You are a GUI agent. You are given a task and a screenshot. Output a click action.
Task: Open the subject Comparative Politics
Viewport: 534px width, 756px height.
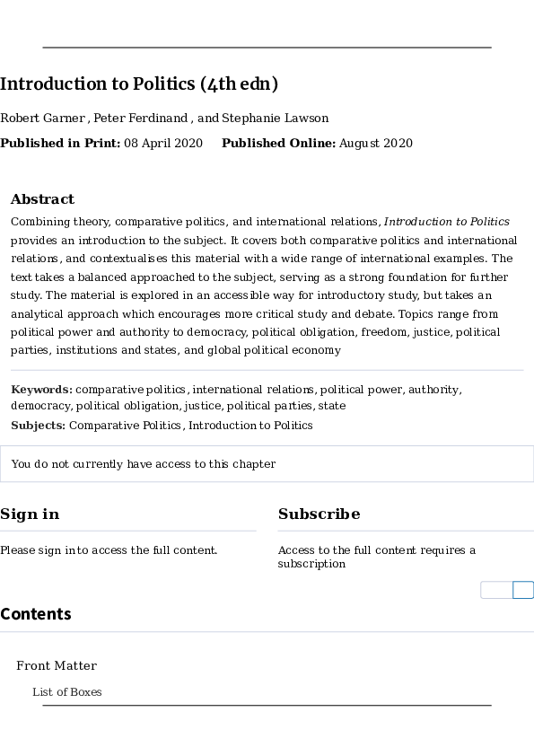[126, 425]
